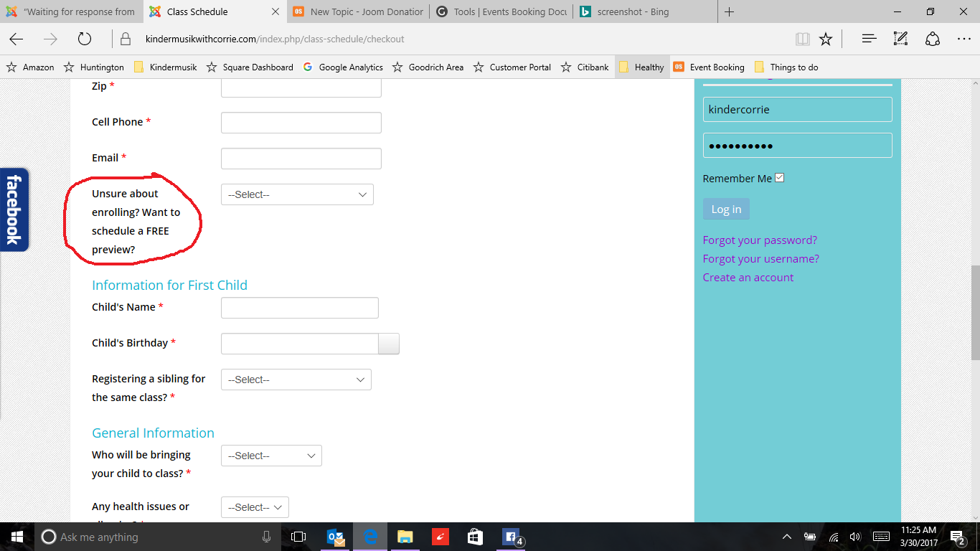Click the page vertical scrollbar thumb
The height and width of the screenshot is (551, 980).
(x=975, y=312)
